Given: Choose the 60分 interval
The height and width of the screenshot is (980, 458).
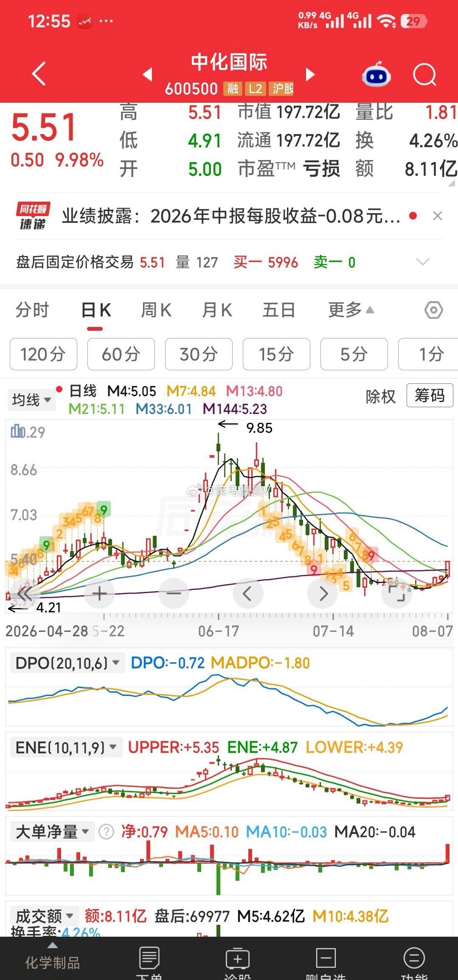Looking at the screenshot, I should click(x=121, y=354).
